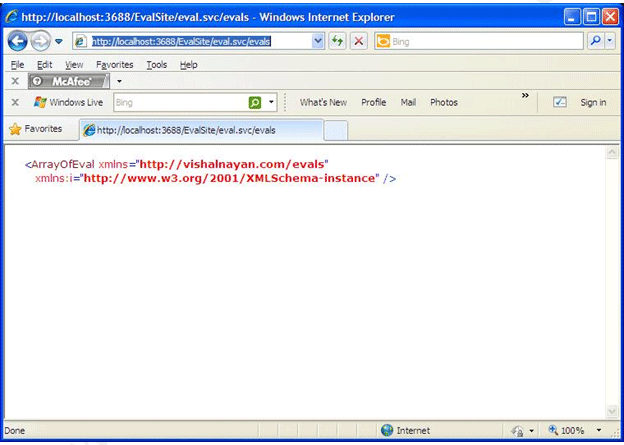Show more Windows Live toolbar items chevron

tap(525, 96)
